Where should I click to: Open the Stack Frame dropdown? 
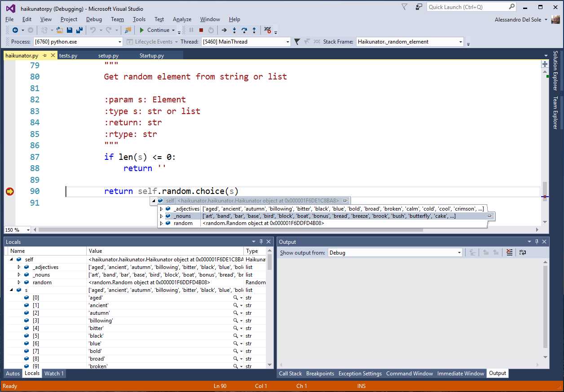[461, 41]
